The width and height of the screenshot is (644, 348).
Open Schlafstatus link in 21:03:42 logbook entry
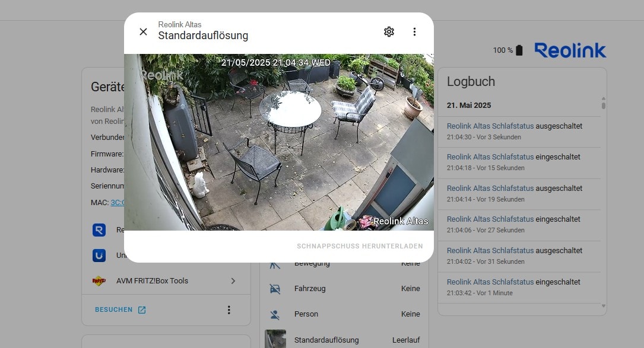coord(490,282)
